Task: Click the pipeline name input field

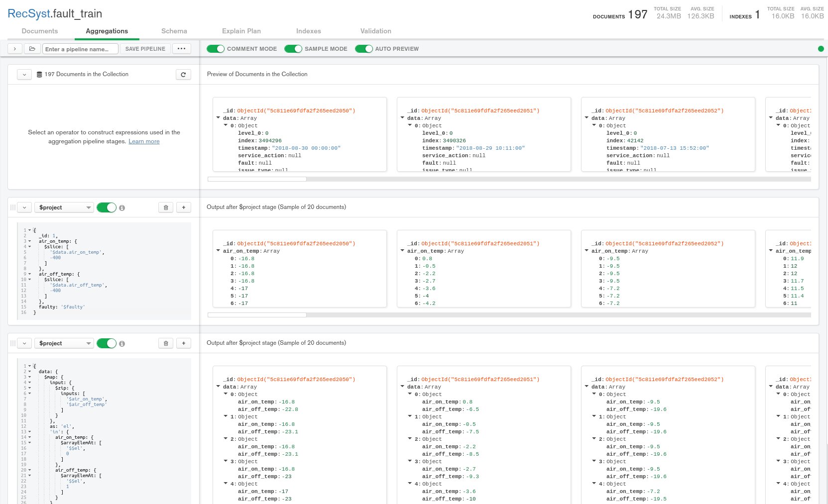Action: 80,49
